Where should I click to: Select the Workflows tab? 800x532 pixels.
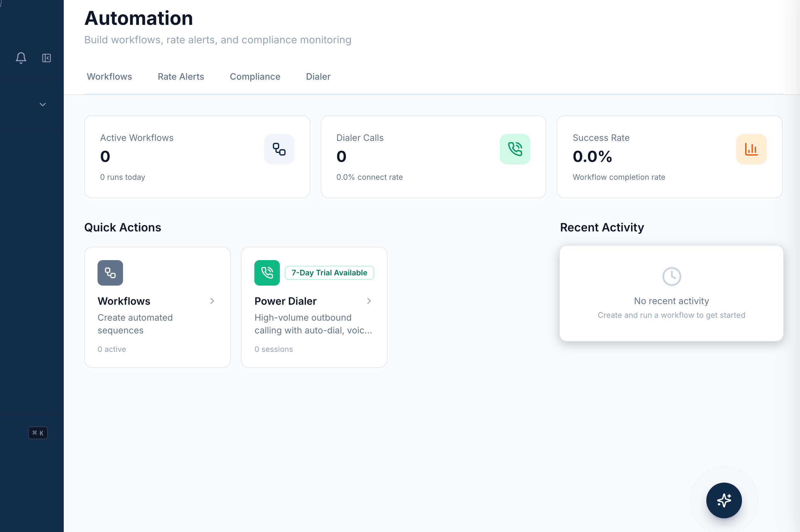(x=109, y=77)
